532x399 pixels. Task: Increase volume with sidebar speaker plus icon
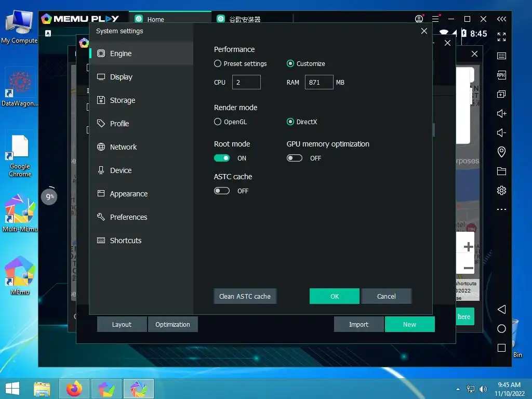pyautogui.click(x=501, y=113)
